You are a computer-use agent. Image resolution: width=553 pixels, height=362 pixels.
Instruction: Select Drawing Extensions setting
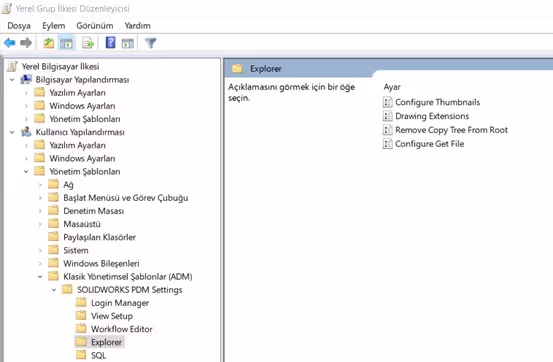click(x=432, y=116)
